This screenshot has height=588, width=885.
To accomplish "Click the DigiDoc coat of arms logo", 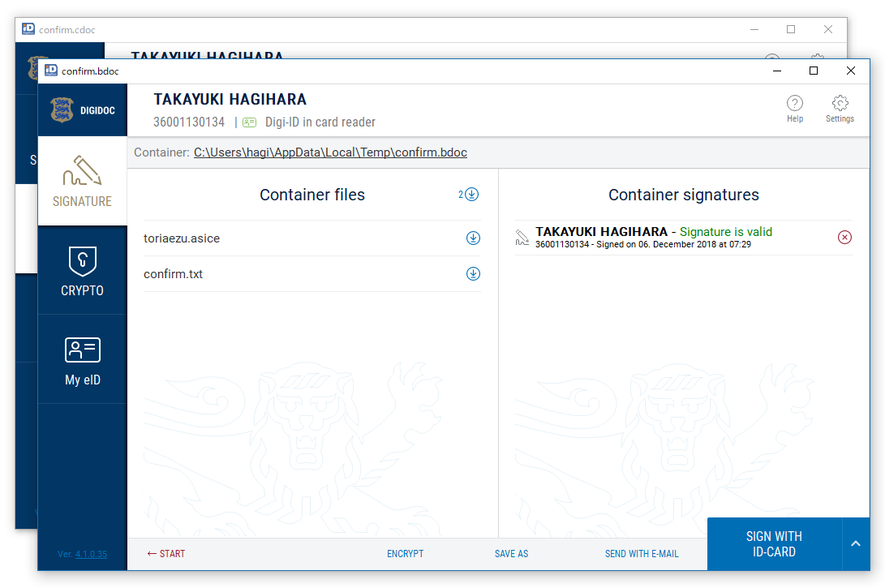I will coord(62,109).
